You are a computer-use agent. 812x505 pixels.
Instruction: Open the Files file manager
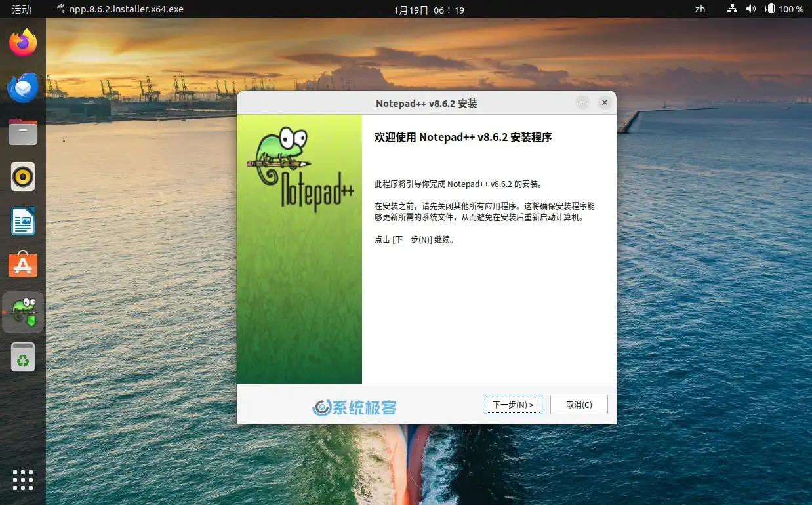(x=23, y=132)
